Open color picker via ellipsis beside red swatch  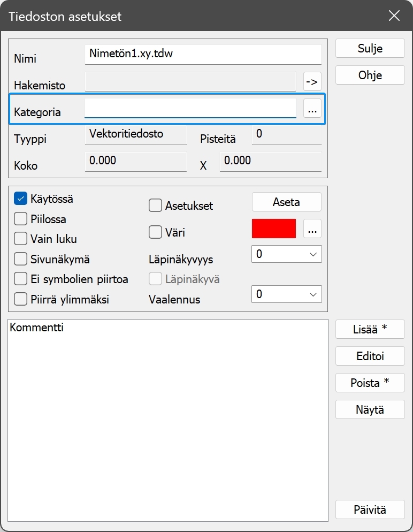click(312, 229)
